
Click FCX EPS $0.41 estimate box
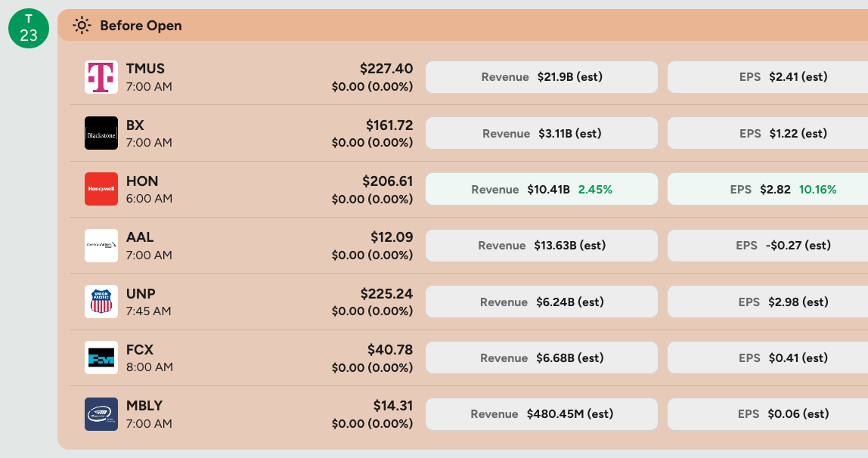click(767, 358)
